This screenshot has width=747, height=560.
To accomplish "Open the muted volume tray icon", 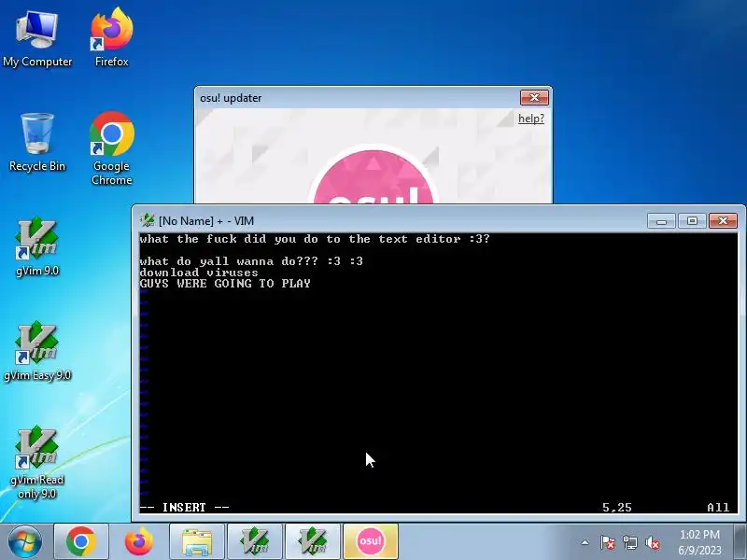I will [652, 542].
